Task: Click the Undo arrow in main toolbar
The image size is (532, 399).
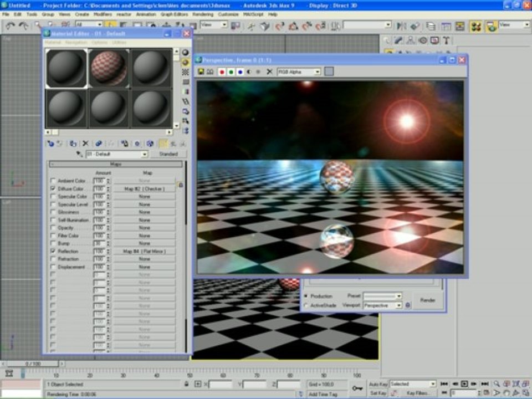Action: [10, 26]
